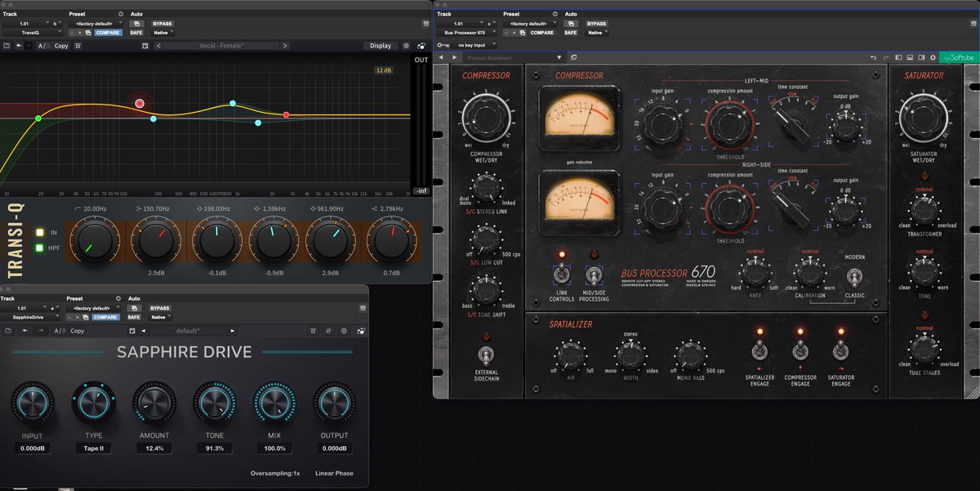Open Bus Processor 670 plugin selector dropdown

(x=467, y=33)
